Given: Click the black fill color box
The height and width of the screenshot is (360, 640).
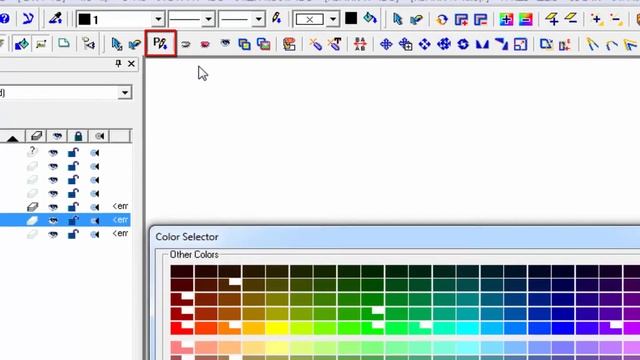Looking at the screenshot, I should 351,18.
